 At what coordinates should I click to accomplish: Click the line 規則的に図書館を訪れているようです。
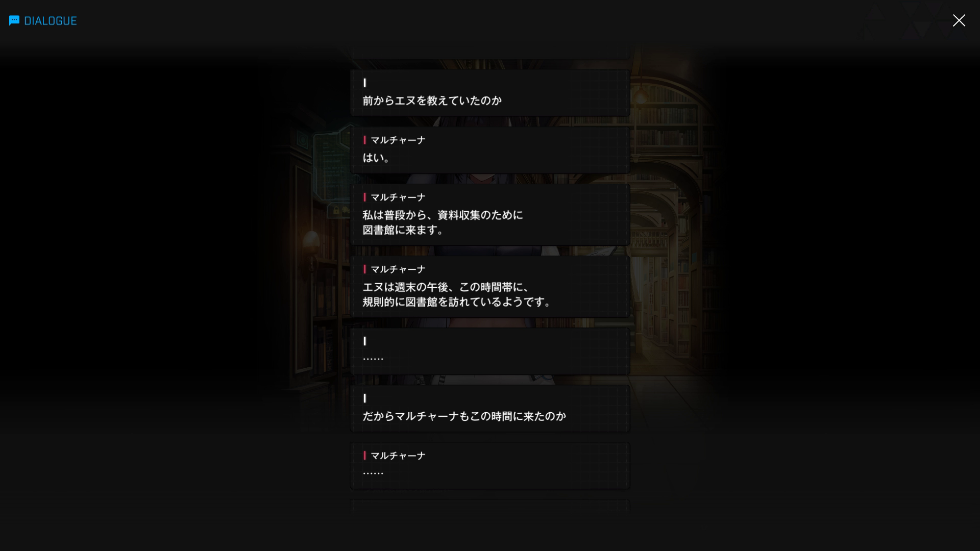point(457,302)
